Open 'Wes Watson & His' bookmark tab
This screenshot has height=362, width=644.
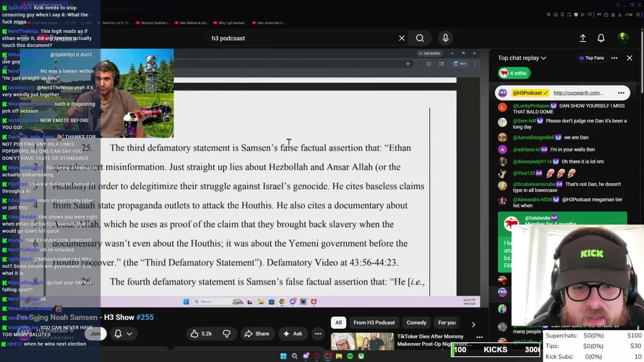point(192,23)
